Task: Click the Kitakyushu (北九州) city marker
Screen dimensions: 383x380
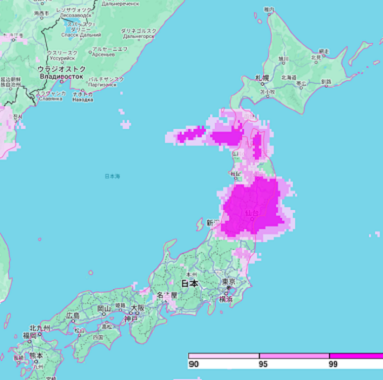Action: 40,334
